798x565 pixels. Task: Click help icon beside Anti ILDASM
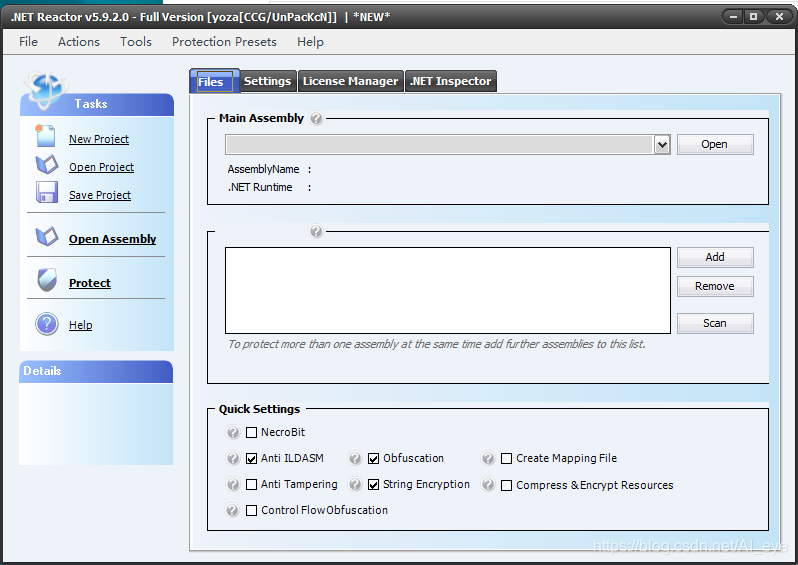(x=233, y=459)
